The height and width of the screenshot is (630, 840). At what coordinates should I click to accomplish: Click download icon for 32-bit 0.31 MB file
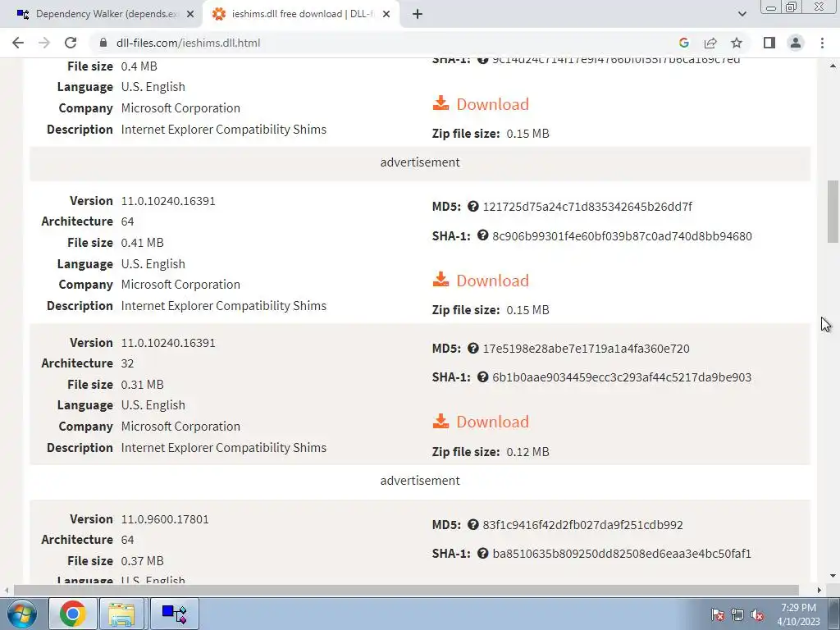pos(441,421)
